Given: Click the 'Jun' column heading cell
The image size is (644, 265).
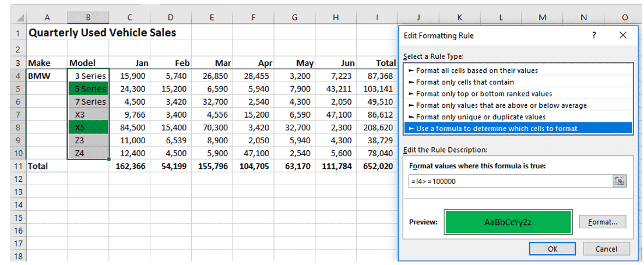Looking at the screenshot, I should click(x=336, y=63).
